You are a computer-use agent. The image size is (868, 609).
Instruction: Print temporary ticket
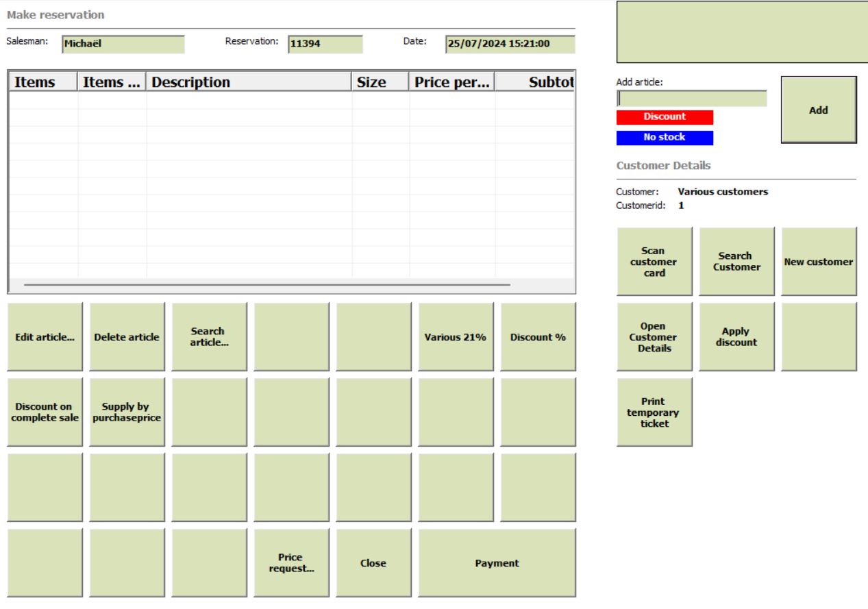coord(654,412)
